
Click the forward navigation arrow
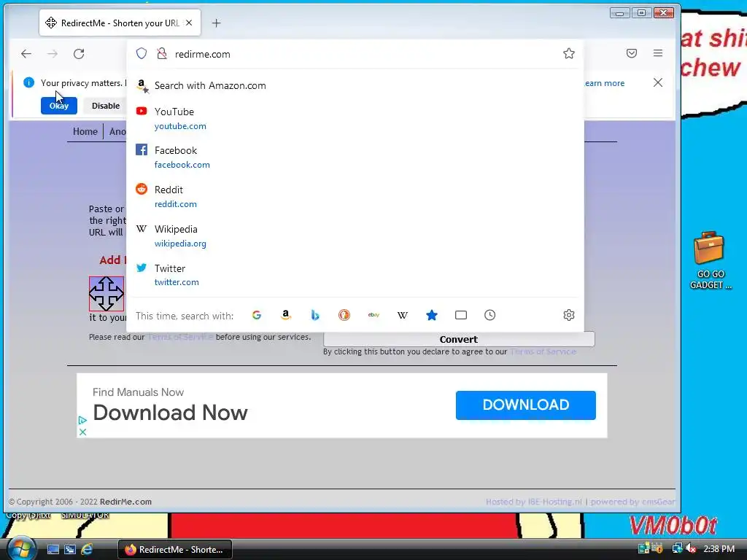53,54
